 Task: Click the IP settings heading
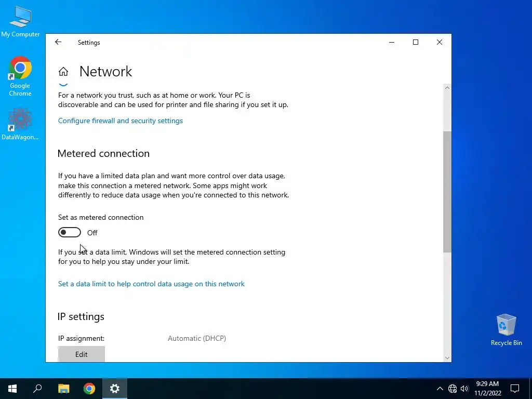pyautogui.click(x=81, y=316)
